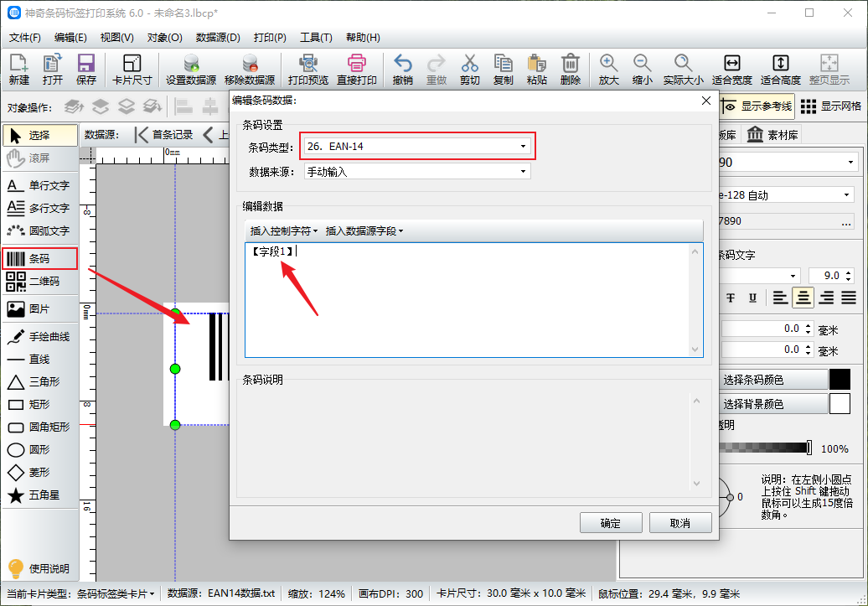Open the 数据源(D) menu
Screen dimensions: 868x606
click(x=218, y=38)
